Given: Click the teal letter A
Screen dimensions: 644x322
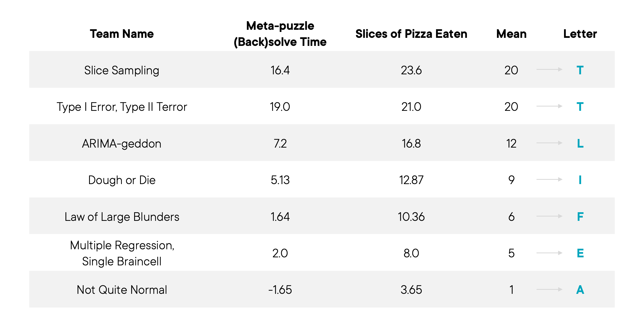Looking at the screenshot, I should point(580,290).
